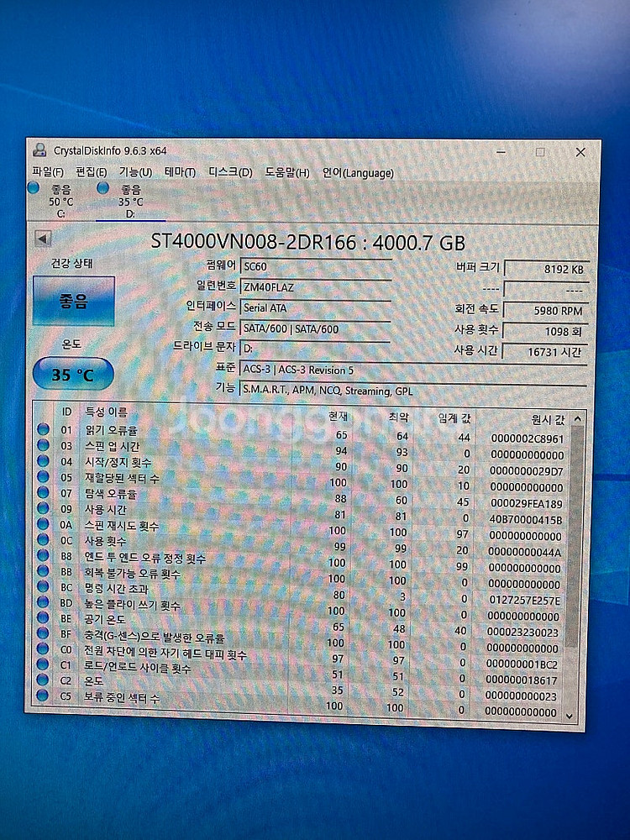Click the status circle for attribute BC
This screenshot has width=630, height=840.
coord(44,586)
